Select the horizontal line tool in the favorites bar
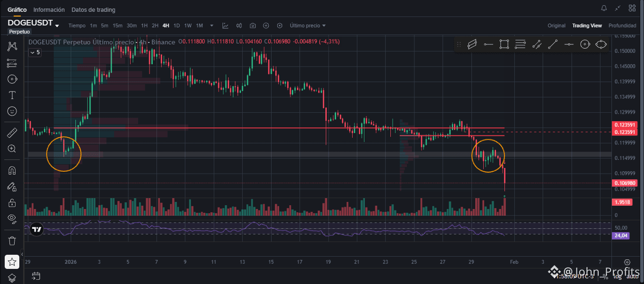The width and height of the screenshot is (644, 284). tap(569, 44)
